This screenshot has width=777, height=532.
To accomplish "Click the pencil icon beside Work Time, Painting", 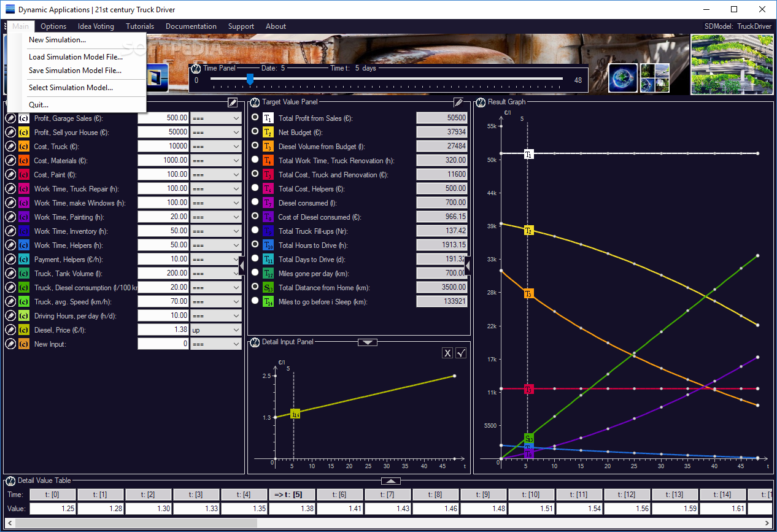I will point(10,217).
